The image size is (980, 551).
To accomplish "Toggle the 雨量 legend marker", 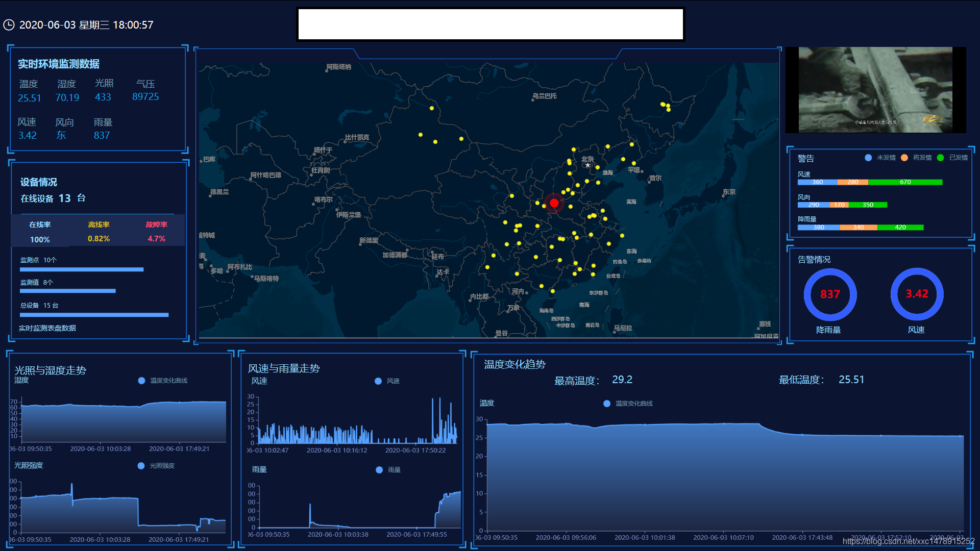I will tap(379, 470).
